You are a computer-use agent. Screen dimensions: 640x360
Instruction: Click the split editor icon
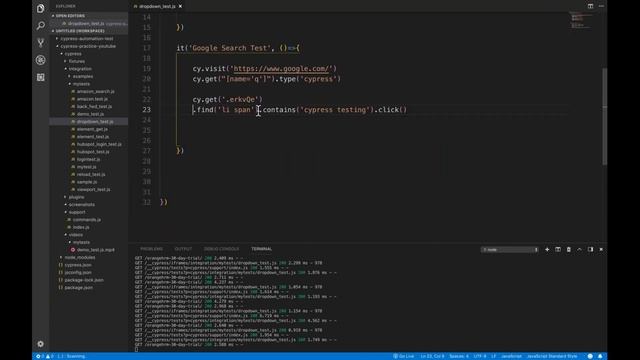coord(590,6)
